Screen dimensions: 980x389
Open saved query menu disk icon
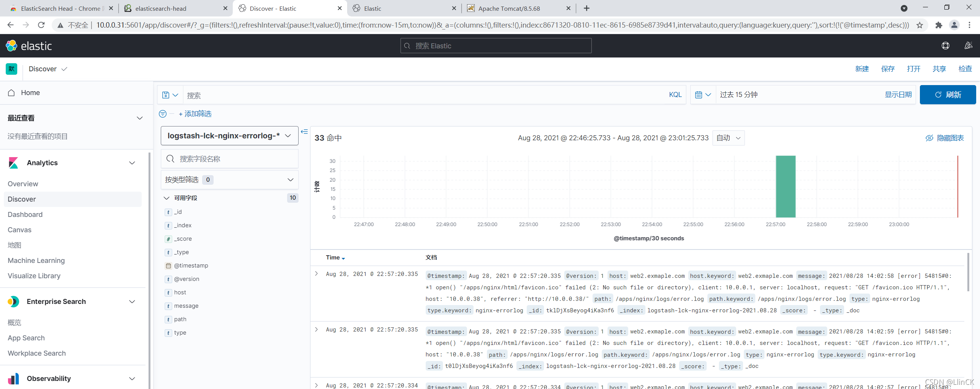(x=170, y=95)
